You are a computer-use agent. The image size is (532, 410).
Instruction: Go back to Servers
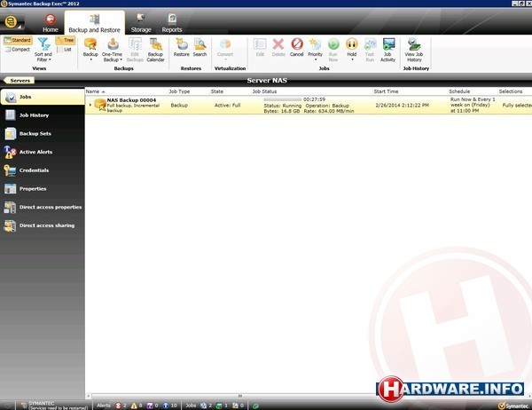pos(19,81)
